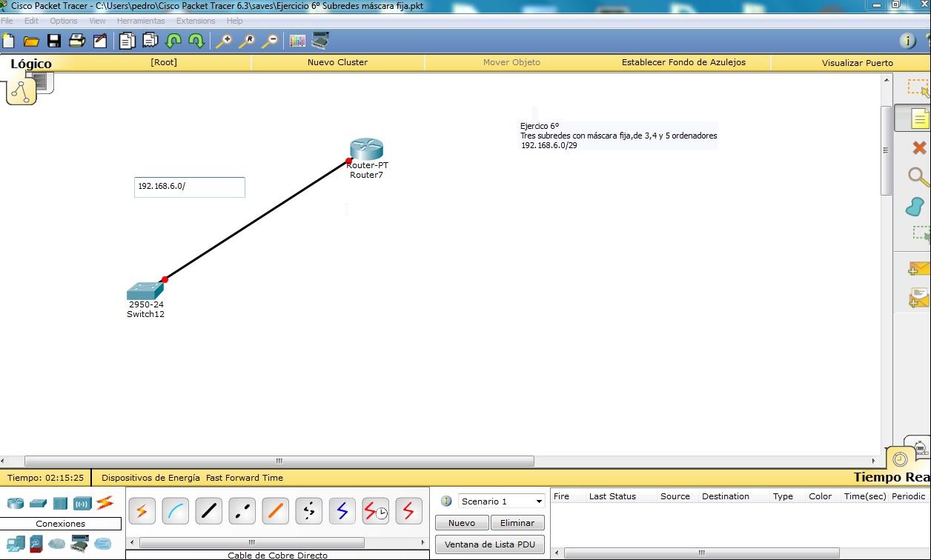Choose the Phone cable
931x560 pixels.
[309, 511]
